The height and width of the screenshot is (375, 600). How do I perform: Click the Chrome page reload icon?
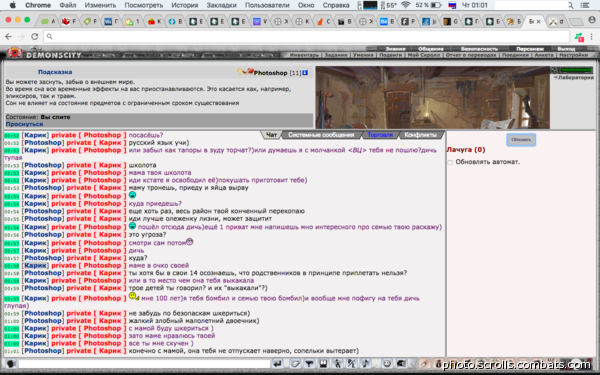34,36
